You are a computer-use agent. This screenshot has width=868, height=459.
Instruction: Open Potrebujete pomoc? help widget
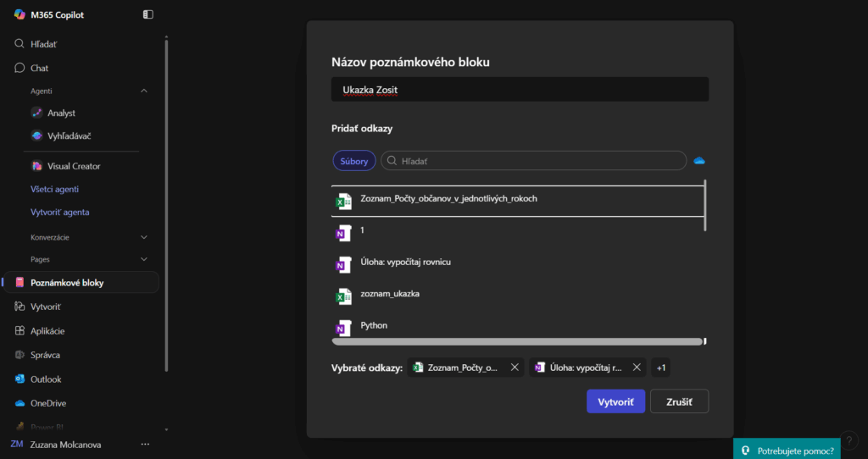787,451
